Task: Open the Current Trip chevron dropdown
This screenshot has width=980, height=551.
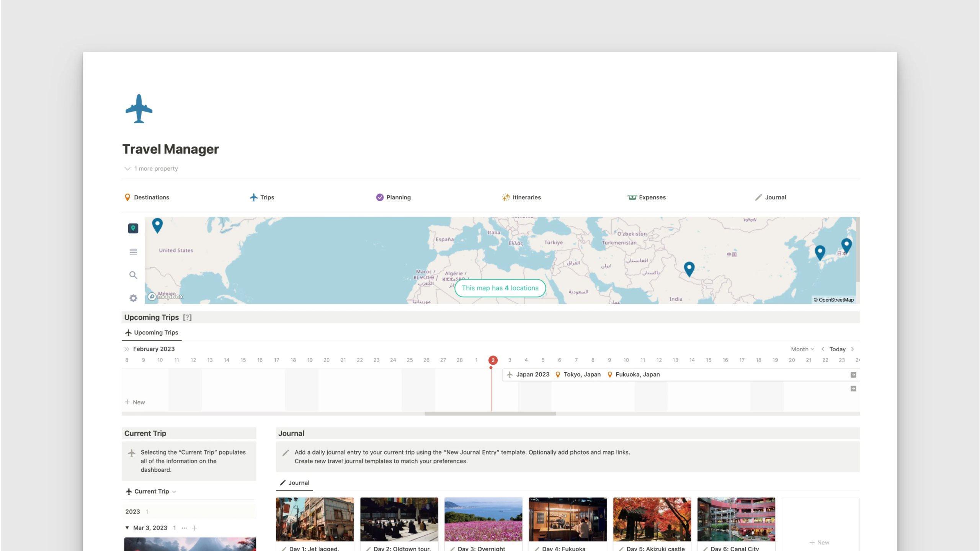Action: click(x=173, y=491)
